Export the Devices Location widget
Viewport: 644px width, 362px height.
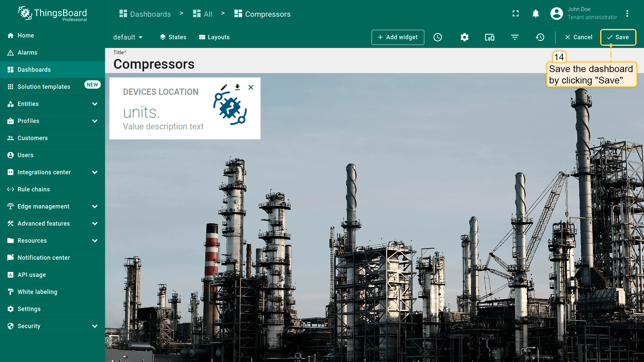(237, 87)
